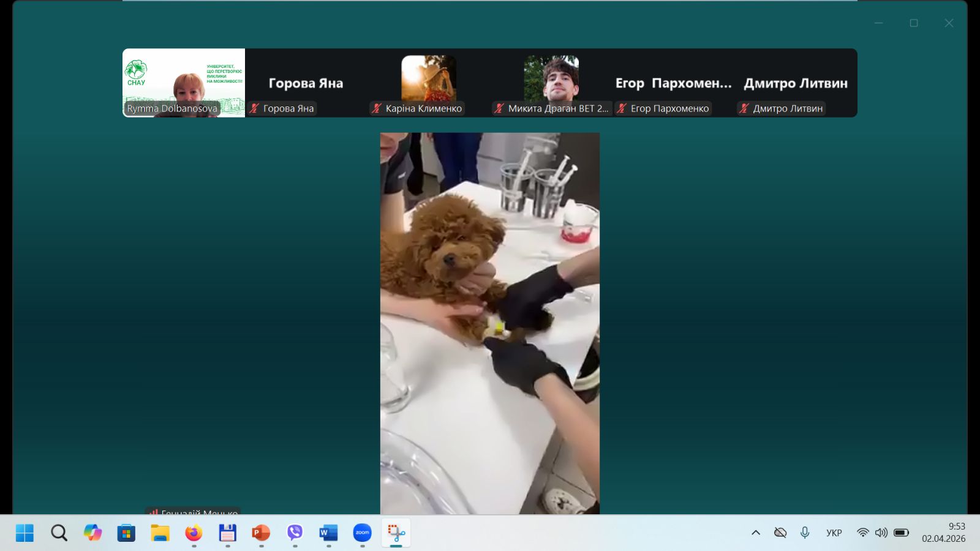Click the Snipping Tool taskbar icon
The height and width of the screenshot is (551, 980).
[x=396, y=533]
